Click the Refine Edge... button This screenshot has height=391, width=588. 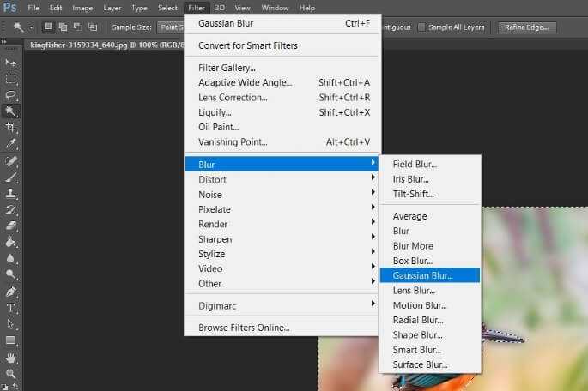526,27
